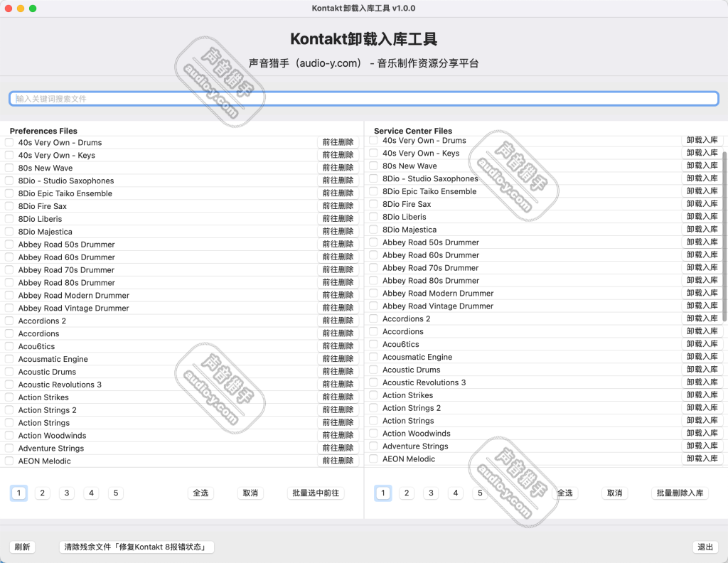Click 清除残余文件「修复Kontakt 8报错状态」

136,547
